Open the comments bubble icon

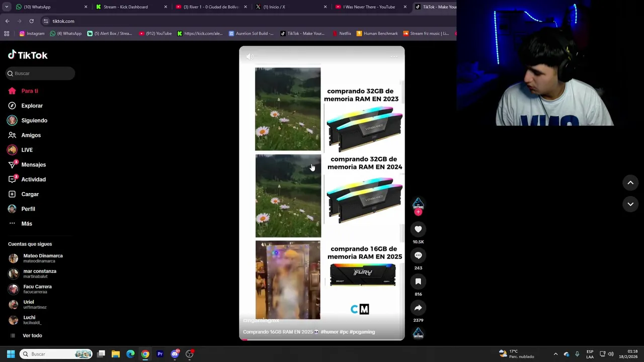(418, 255)
